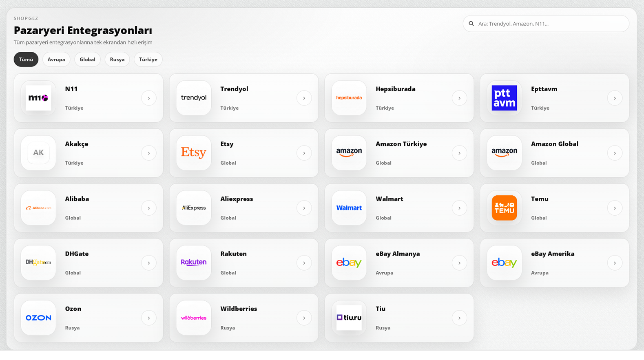644x360 pixels.
Task: Click the N11 logo icon
Action: click(38, 98)
